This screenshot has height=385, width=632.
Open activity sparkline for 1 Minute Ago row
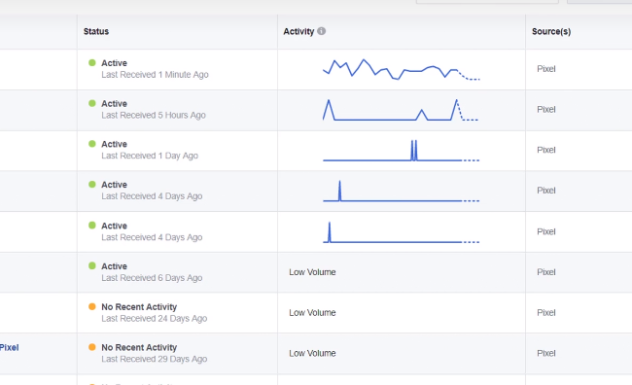pos(401,70)
